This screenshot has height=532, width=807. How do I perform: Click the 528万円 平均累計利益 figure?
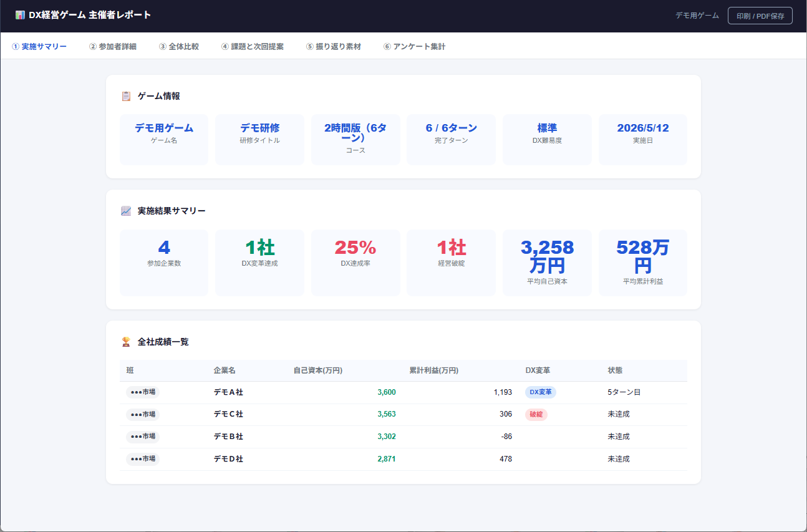point(643,256)
